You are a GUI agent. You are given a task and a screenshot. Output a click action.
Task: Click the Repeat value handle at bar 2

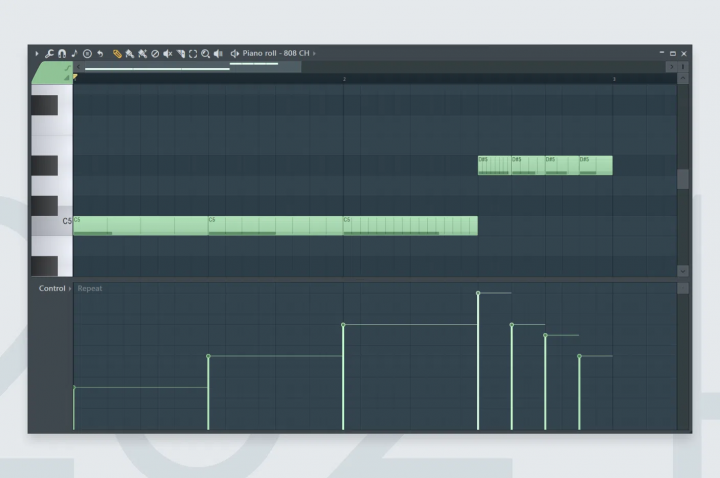point(343,325)
